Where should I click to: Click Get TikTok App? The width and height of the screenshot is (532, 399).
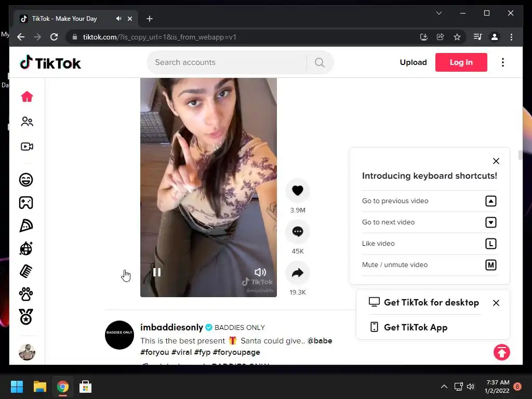[408, 327]
